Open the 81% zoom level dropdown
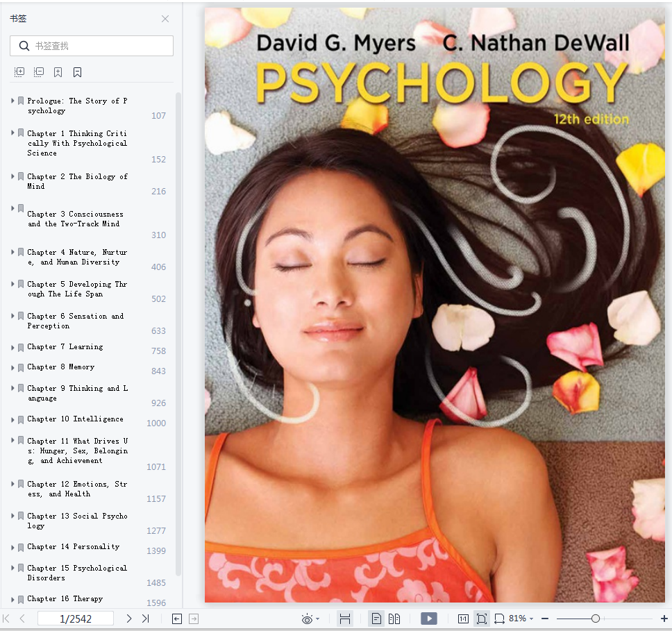Viewport: 672px width, 631px height. point(532,619)
